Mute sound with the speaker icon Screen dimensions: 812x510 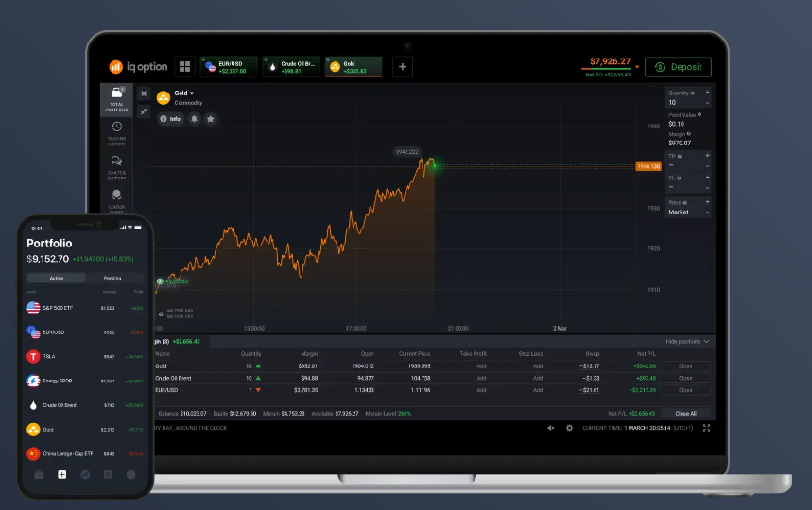point(551,428)
